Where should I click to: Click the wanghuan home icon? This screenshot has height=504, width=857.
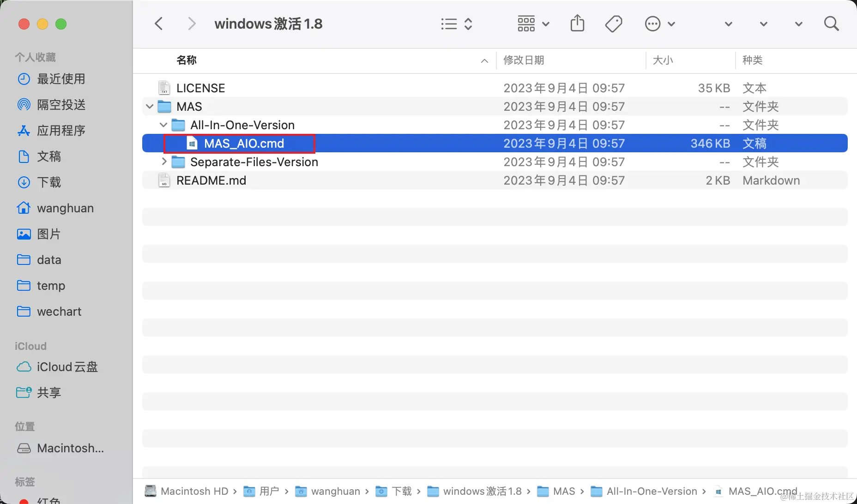(24, 208)
